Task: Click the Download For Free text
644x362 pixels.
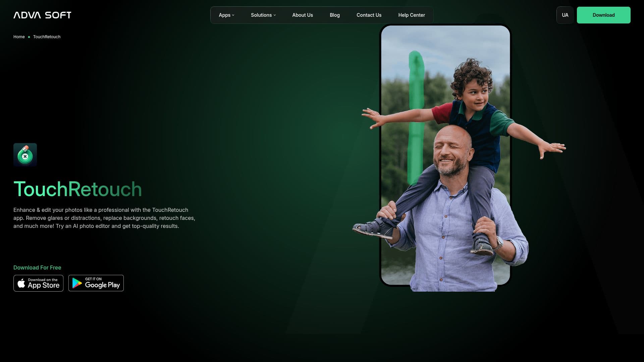Action: (x=37, y=267)
